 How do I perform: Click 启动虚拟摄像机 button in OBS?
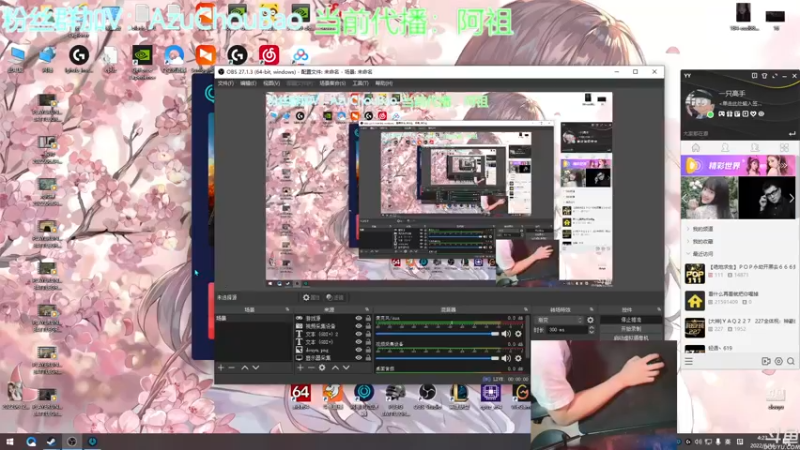coord(631,338)
